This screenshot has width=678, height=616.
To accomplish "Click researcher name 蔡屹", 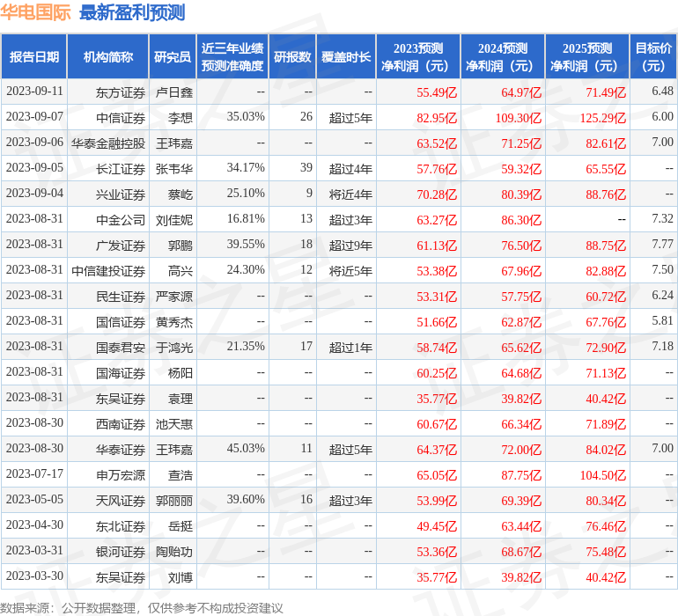I will point(181,194).
